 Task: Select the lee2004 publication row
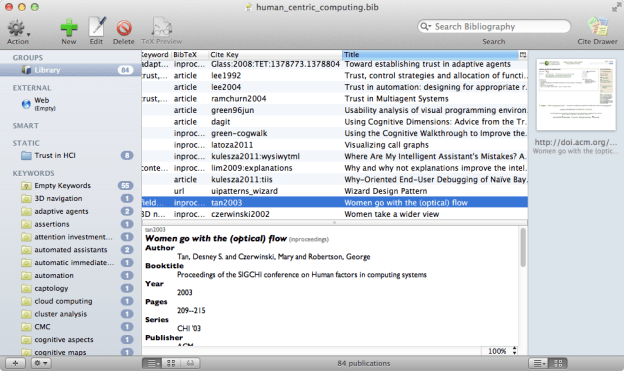335,87
